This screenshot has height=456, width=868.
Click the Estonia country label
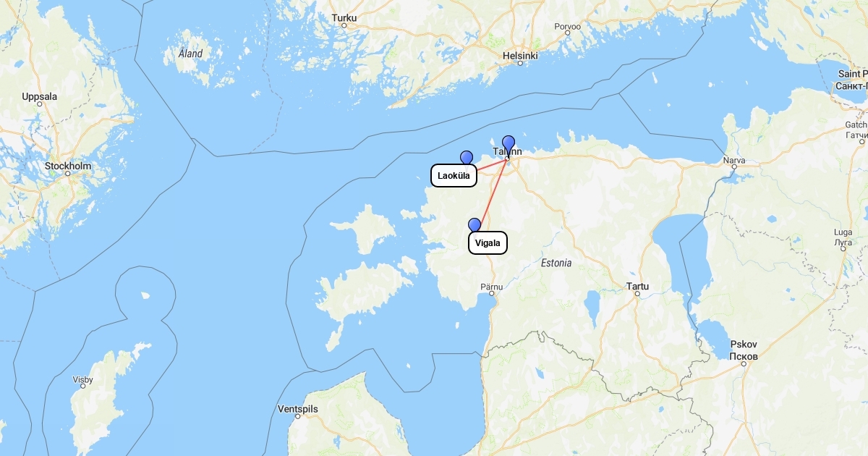pos(556,263)
